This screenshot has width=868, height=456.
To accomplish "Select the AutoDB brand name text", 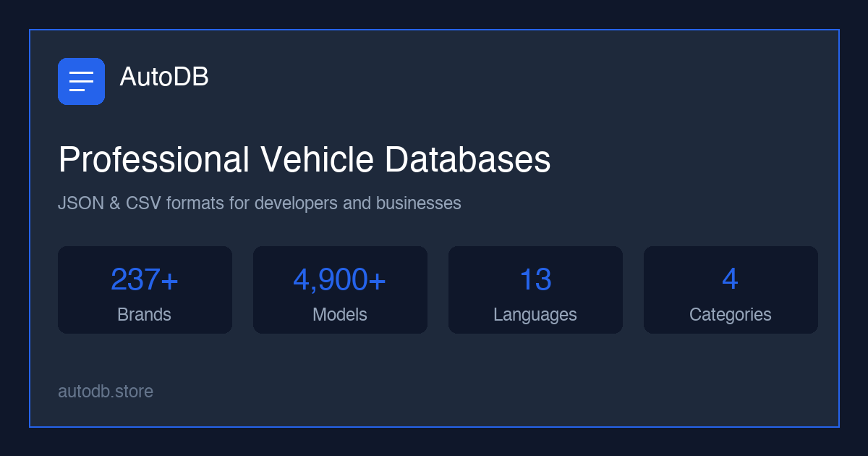I will pyautogui.click(x=164, y=77).
